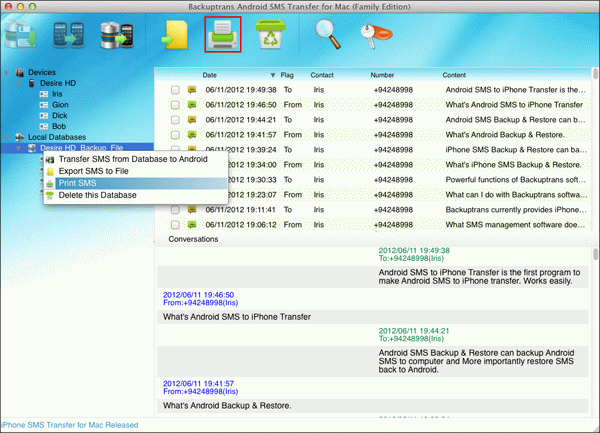The width and height of the screenshot is (600, 433).
Task: Click the received message icon on 19:06:12 row
Action: 192,225
